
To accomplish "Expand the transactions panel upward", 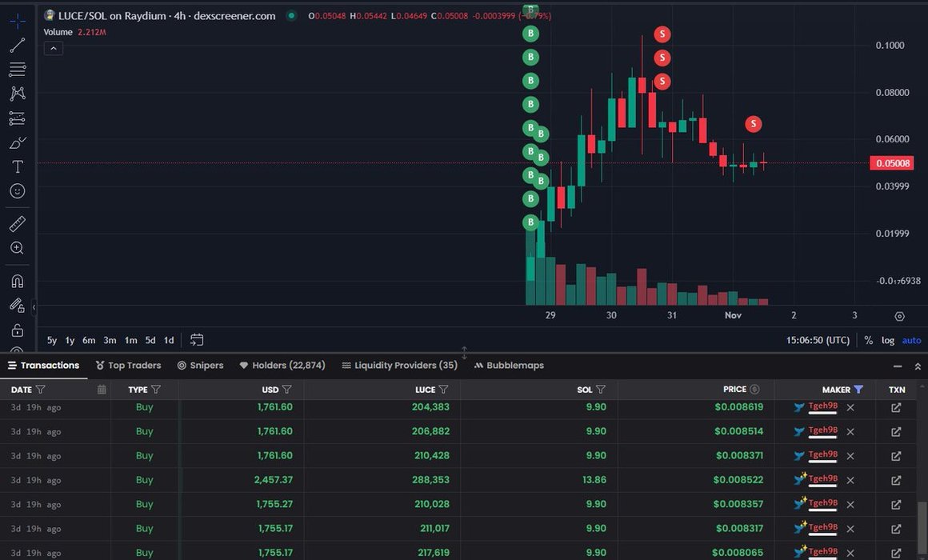I will pos(918,366).
